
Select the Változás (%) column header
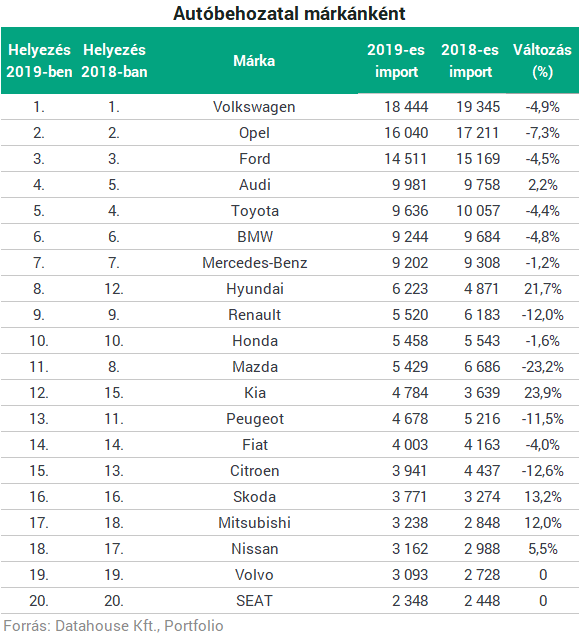pyautogui.click(x=542, y=61)
